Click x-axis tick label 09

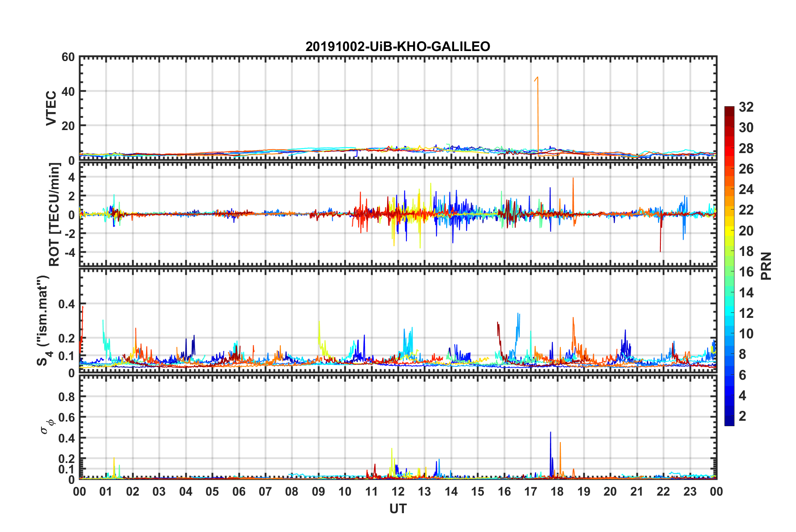(x=318, y=491)
